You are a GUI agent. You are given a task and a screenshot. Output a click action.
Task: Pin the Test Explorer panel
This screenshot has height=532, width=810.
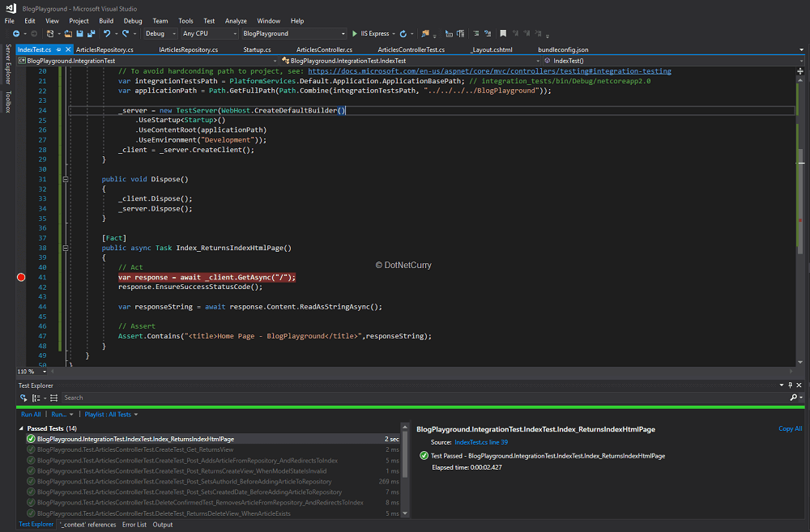791,385
